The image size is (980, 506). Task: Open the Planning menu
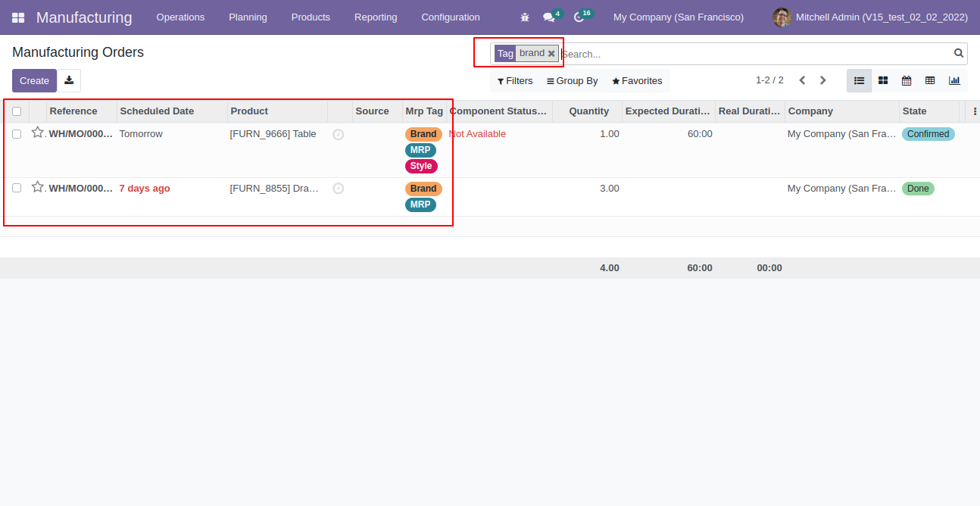click(x=248, y=17)
